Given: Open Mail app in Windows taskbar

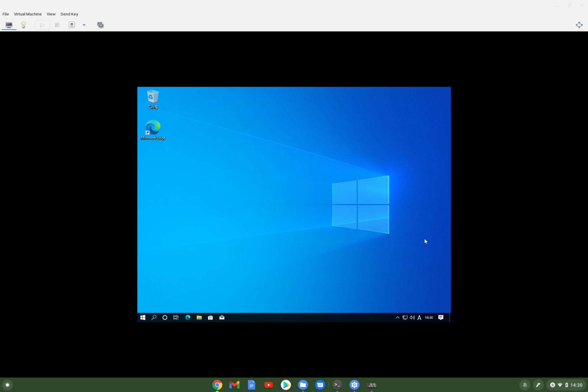Looking at the screenshot, I should (x=222, y=317).
